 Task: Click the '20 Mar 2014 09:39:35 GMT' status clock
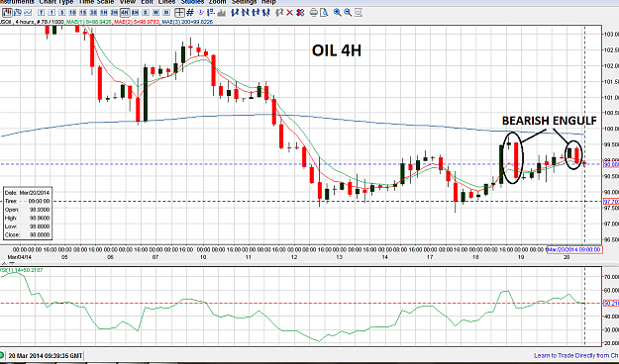tap(46, 356)
